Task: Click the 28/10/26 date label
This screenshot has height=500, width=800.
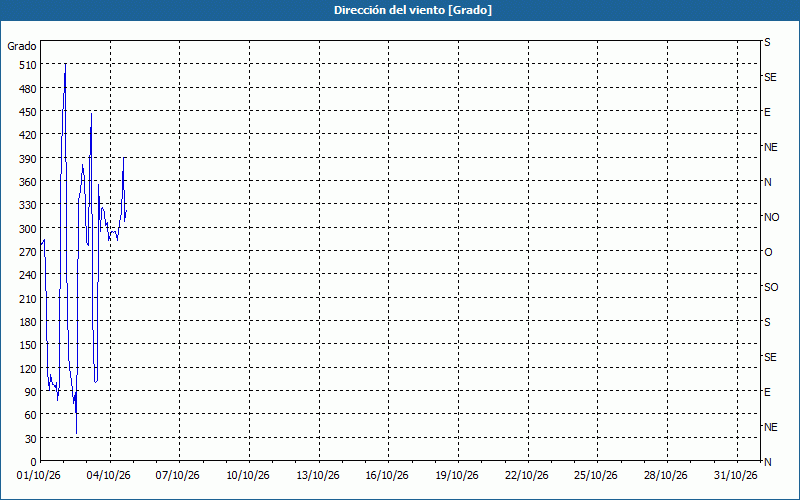Action: click(666, 476)
